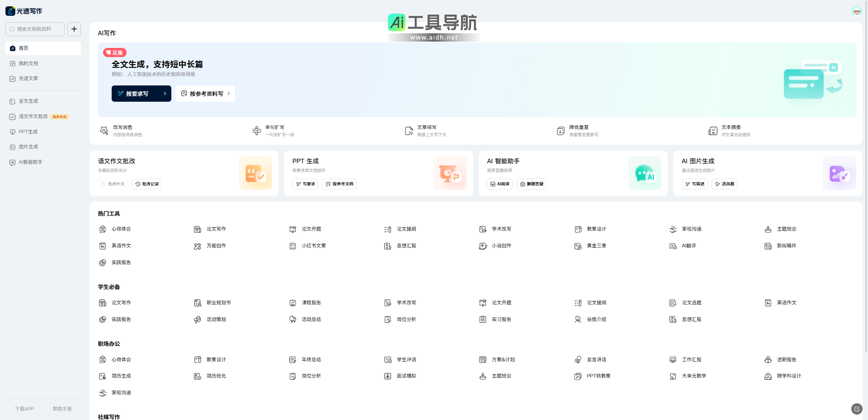This screenshot has height=420, width=868.
Task: Click the 改写润色 rewrite tool icon
Action: point(104,131)
